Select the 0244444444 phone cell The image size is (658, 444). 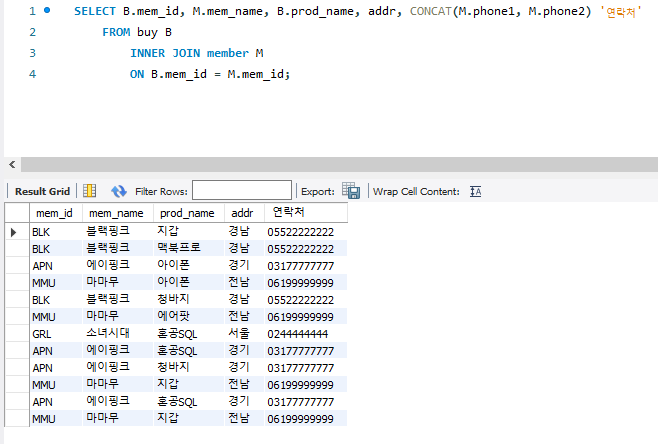coord(306,334)
